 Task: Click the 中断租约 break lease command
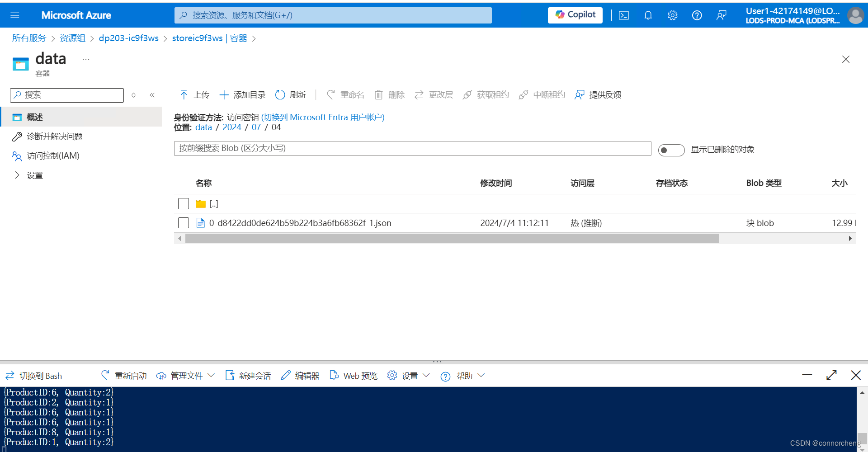(542, 95)
